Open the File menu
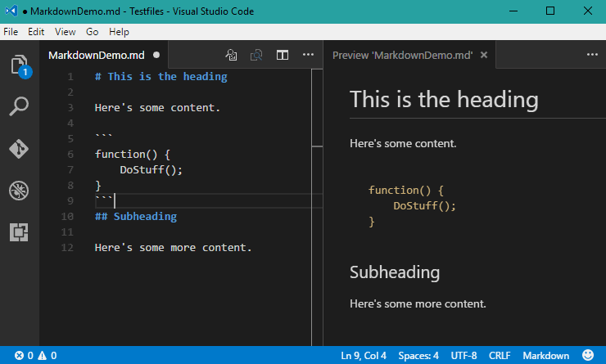 tap(11, 32)
